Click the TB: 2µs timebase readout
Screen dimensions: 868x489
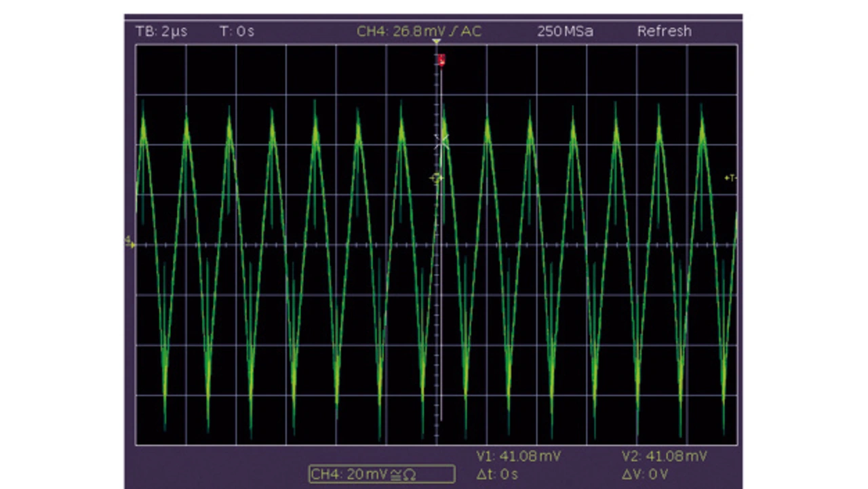click(161, 31)
